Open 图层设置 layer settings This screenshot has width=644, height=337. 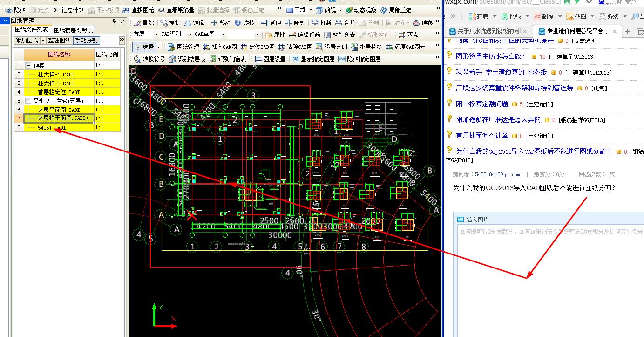[x=270, y=59]
